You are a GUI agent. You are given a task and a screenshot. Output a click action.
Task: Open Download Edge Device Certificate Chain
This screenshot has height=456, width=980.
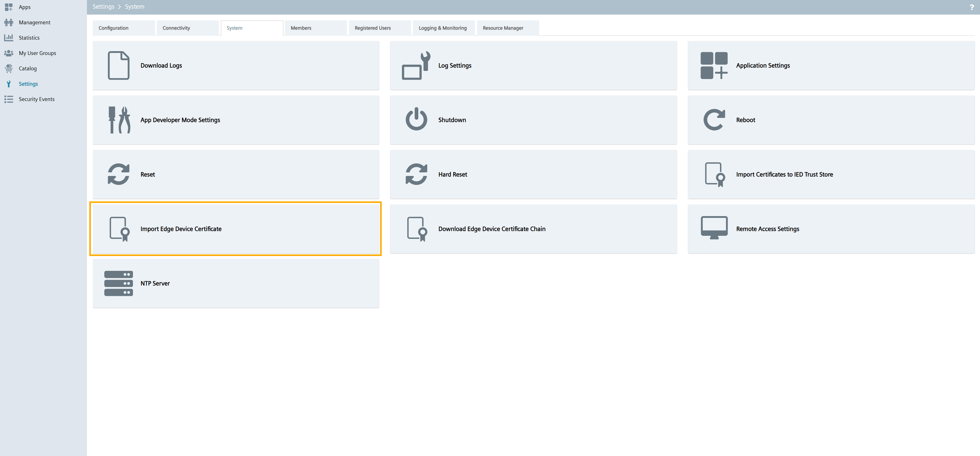coord(491,229)
